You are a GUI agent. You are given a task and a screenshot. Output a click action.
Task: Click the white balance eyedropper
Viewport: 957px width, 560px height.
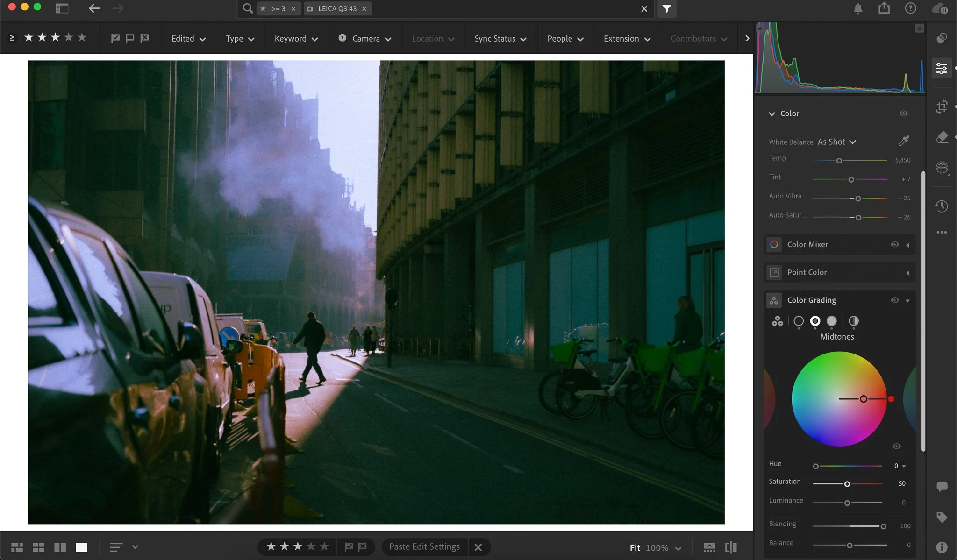click(x=904, y=141)
